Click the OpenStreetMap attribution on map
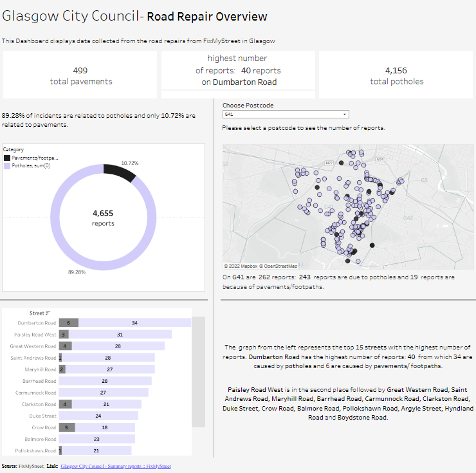The image size is (476, 473). [x=279, y=265]
